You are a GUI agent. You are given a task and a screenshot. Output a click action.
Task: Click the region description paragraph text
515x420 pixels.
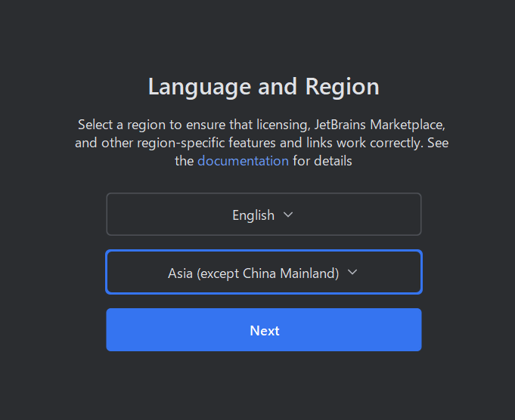(262, 143)
